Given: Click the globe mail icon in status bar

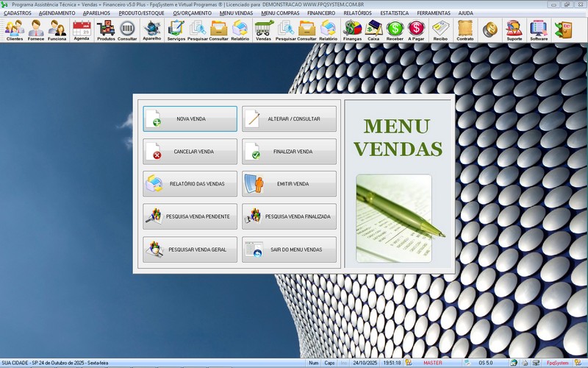Looking at the screenshot, I should 514,363.
